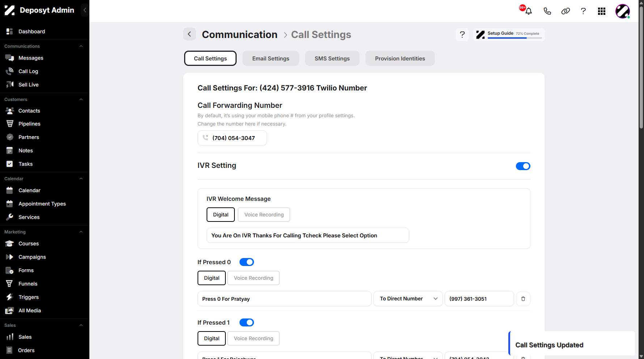Collapse the Customers sidebar section

click(x=81, y=100)
